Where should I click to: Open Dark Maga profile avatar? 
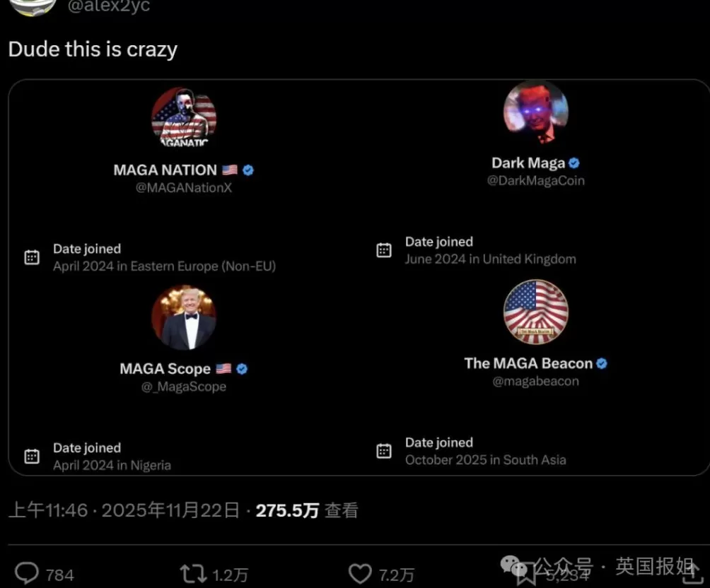[x=535, y=112]
